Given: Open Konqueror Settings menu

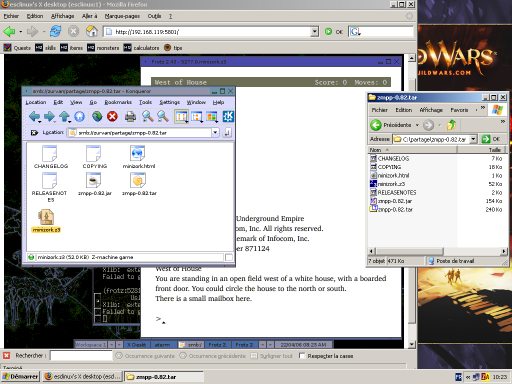Looking at the screenshot, I should pos(169,102).
